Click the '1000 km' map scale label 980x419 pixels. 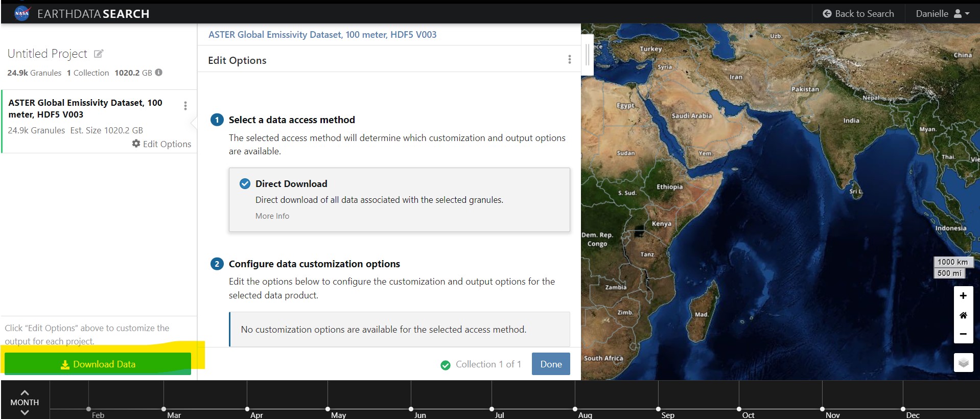953,262
